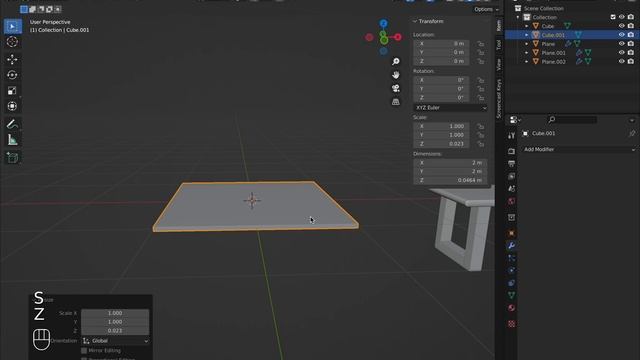Select the Annotate pencil tool
Screen dimensions: 640x360
[12, 124]
